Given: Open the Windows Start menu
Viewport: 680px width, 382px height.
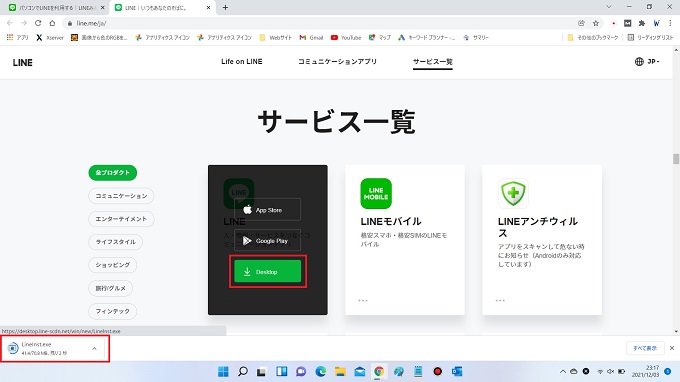Looking at the screenshot, I should [x=223, y=372].
